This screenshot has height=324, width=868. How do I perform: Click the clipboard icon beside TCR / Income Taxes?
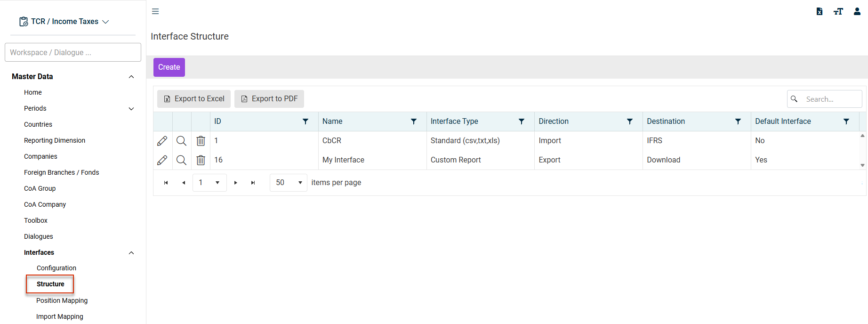tap(24, 22)
